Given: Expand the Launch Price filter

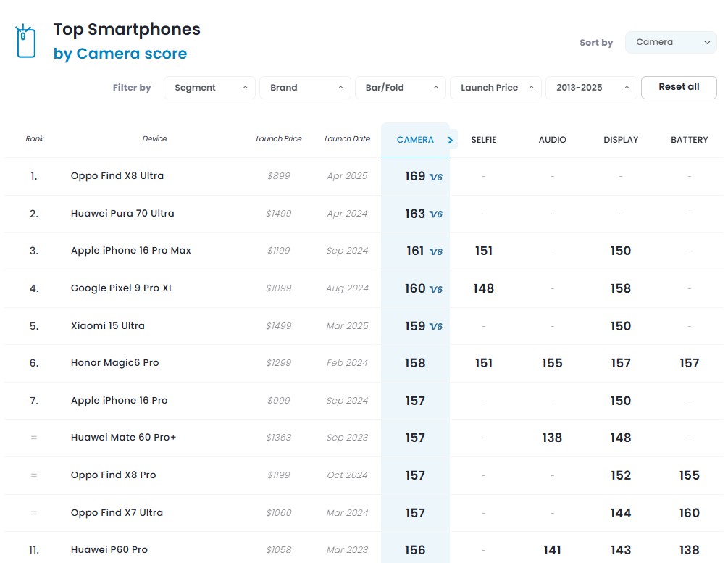Looking at the screenshot, I should click(495, 88).
